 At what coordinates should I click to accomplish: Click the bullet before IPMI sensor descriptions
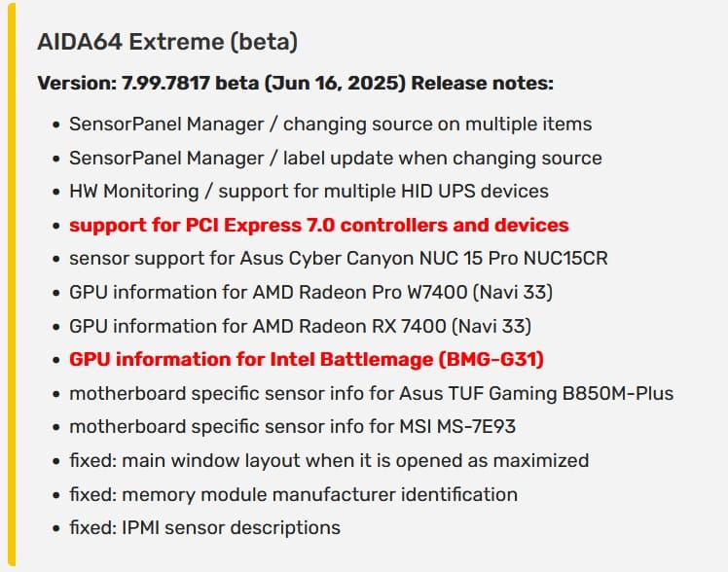click(x=56, y=529)
